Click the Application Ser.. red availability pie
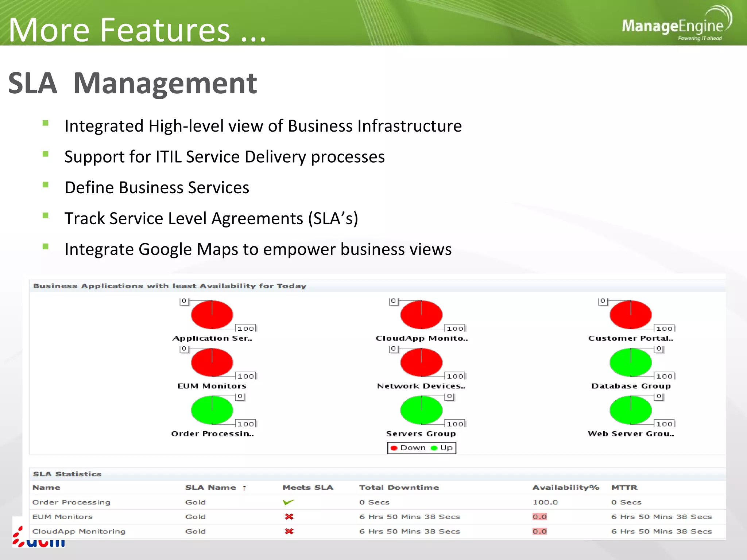747x560 pixels. (212, 315)
